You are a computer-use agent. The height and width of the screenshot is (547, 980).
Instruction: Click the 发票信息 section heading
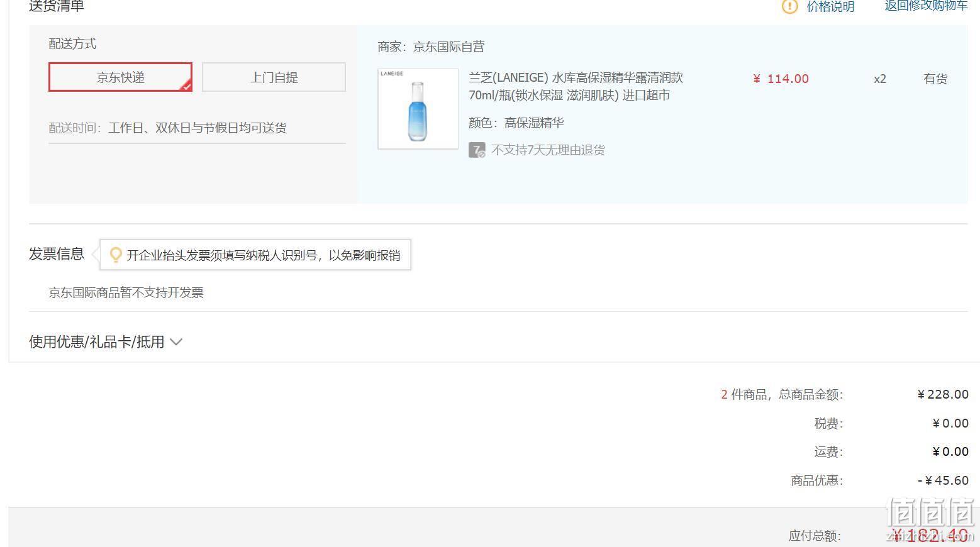[x=57, y=254]
